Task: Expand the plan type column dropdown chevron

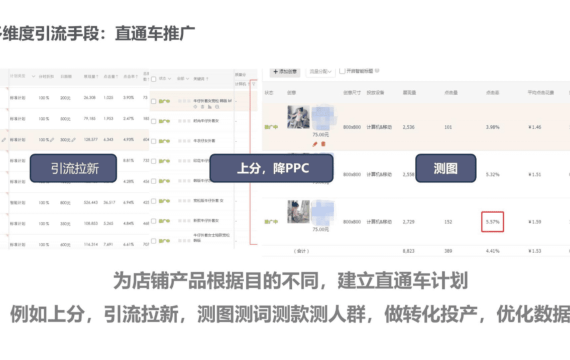Action: (33, 76)
